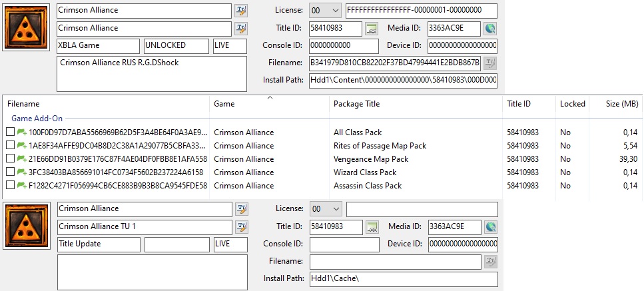The image size is (644, 291).
Task: Click the edit icon beside top title name field
Action: pos(240,29)
